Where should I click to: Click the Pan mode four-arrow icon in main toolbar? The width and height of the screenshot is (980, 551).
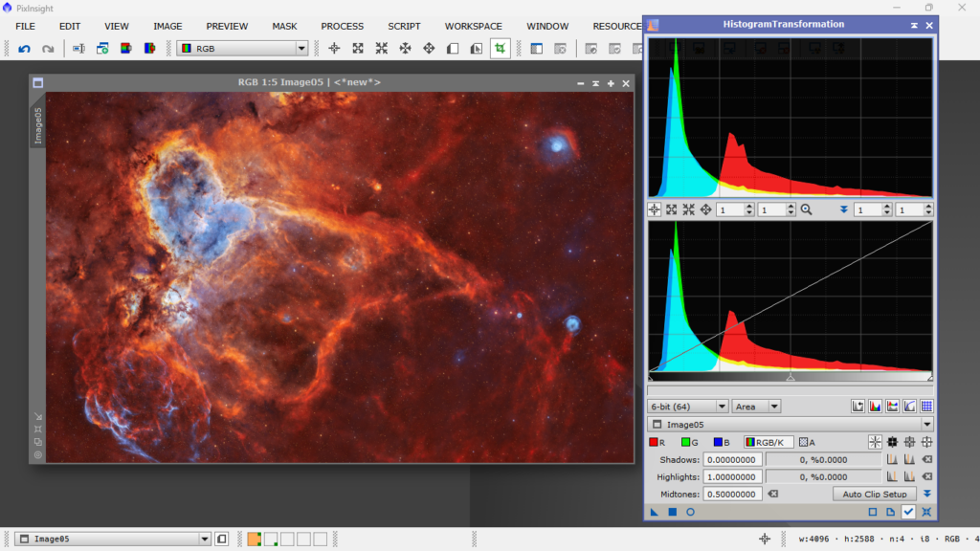click(x=429, y=49)
